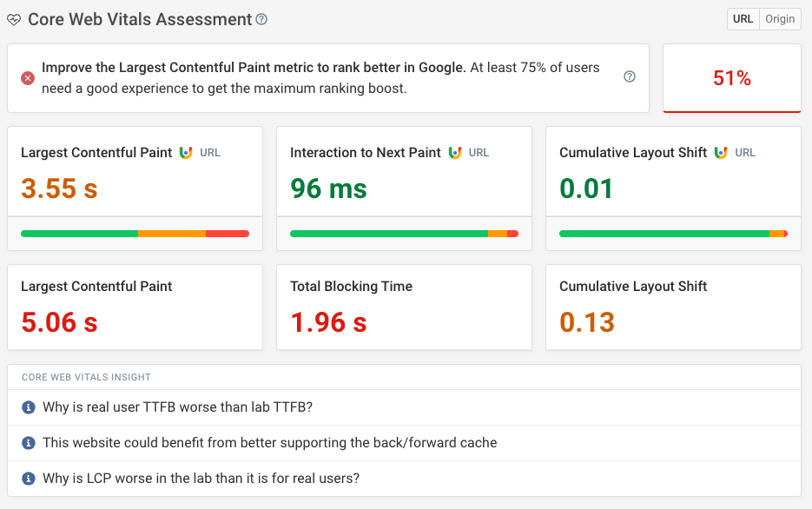
Task: Switch to the URL data view
Action: tap(743, 19)
